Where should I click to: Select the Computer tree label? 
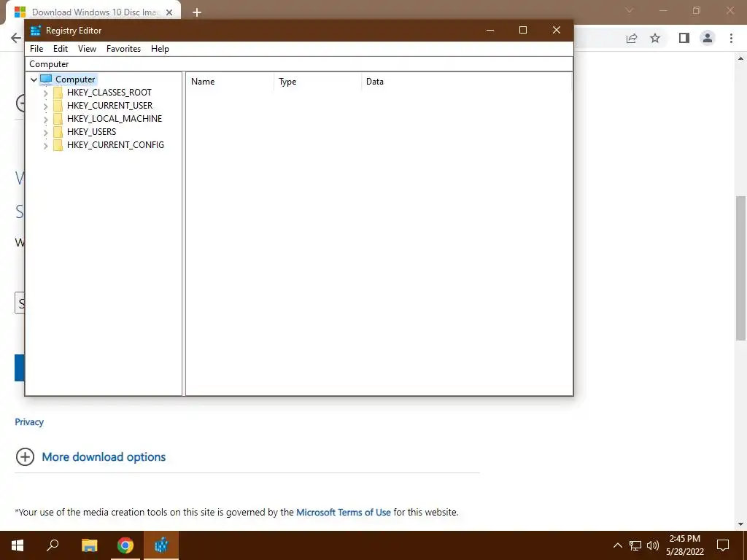point(75,79)
